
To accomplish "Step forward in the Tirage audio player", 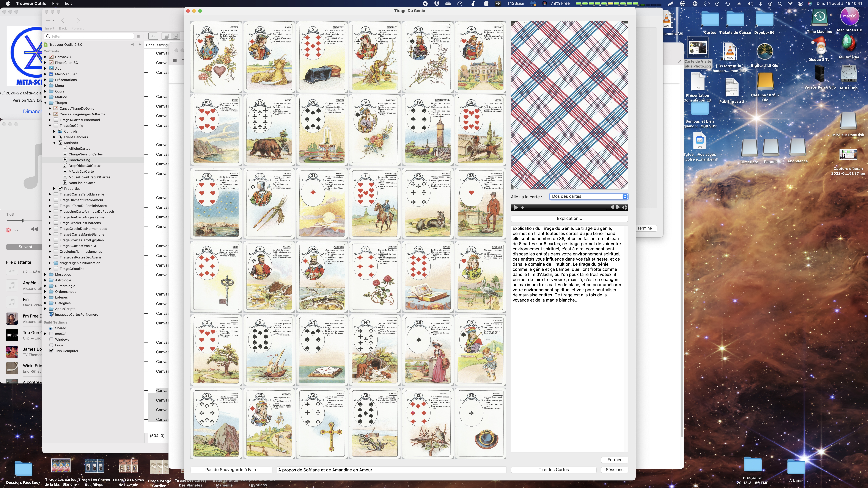I will [618, 207].
